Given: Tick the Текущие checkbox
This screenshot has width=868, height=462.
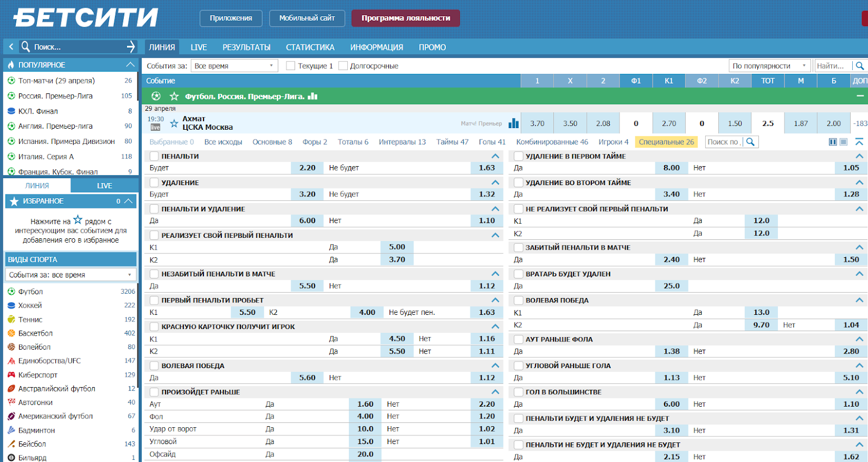Looking at the screenshot, I should click(290, 66).
